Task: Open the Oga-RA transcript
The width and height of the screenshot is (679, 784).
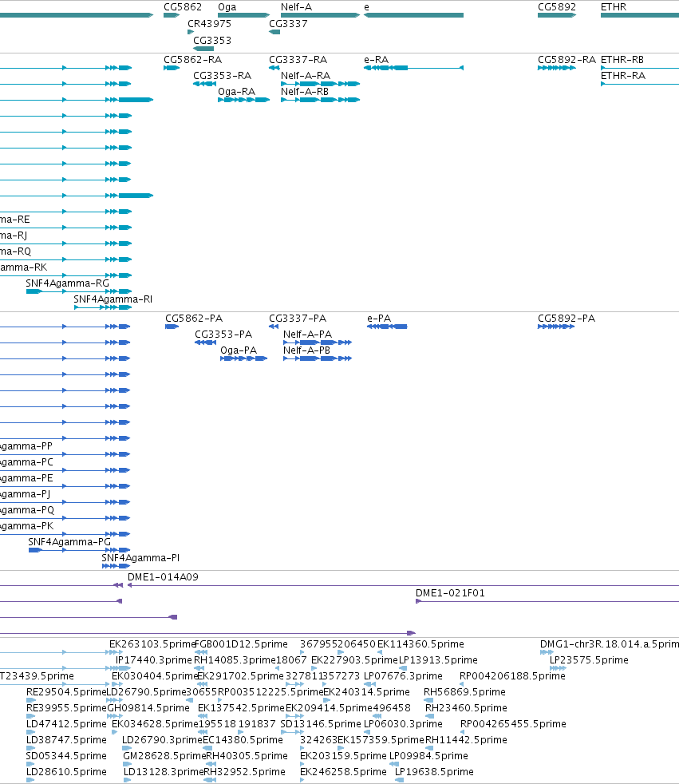Action: (237, 92)
